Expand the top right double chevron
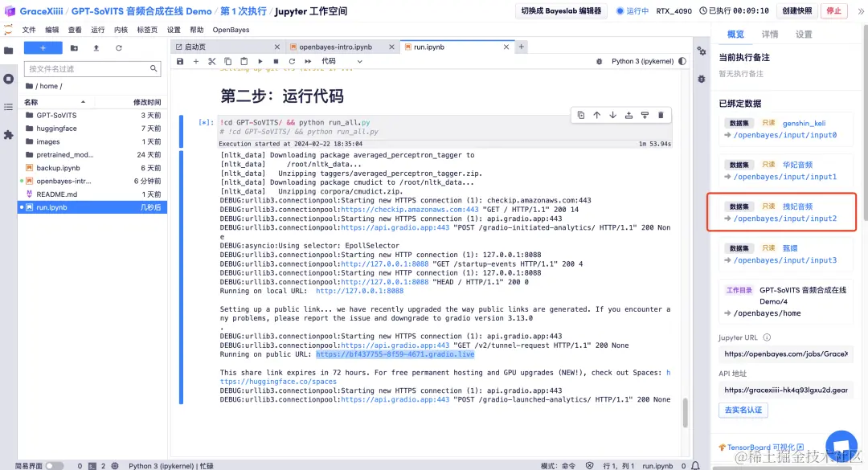Screen dimensions: 868x470 point(860,11)
